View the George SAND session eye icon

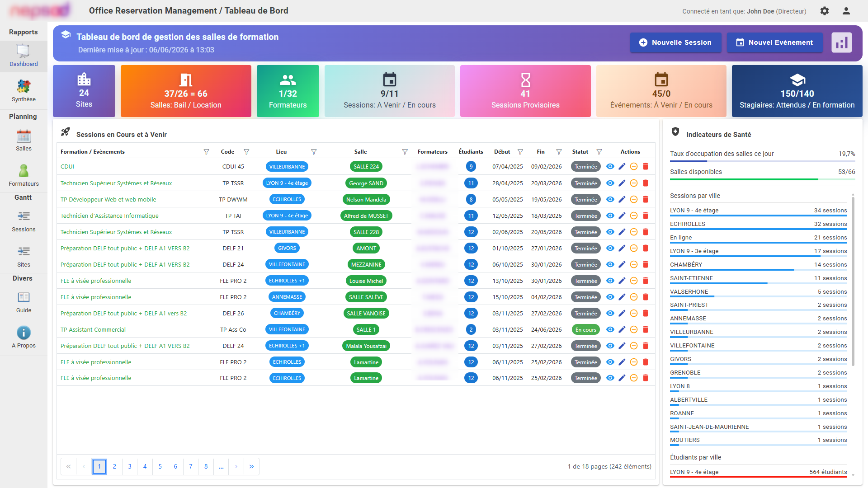coord(610,183)
